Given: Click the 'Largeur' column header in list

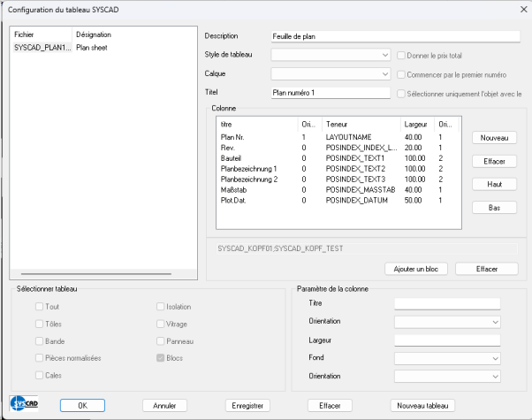Looking at the screenshot, I should pos(418,125).
